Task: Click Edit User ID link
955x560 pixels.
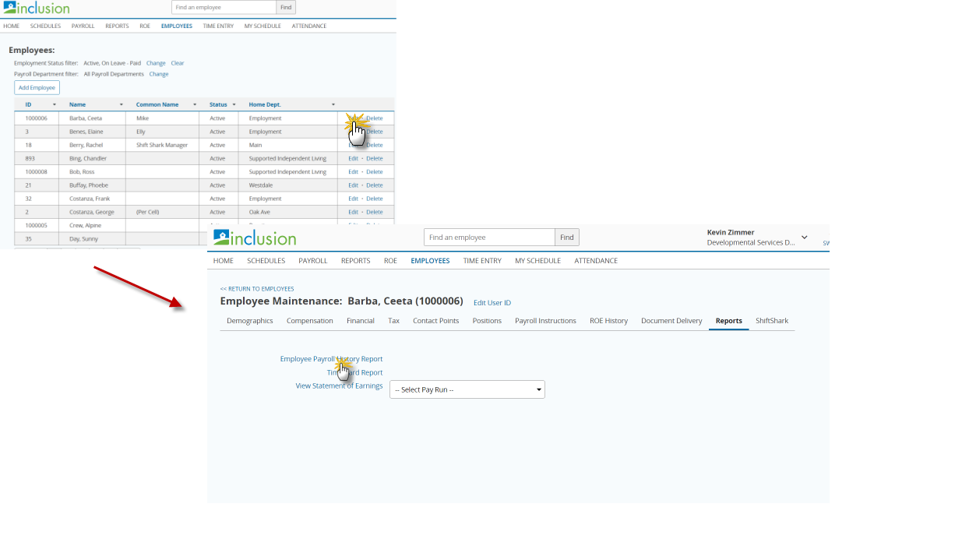Action: (492, 303)
